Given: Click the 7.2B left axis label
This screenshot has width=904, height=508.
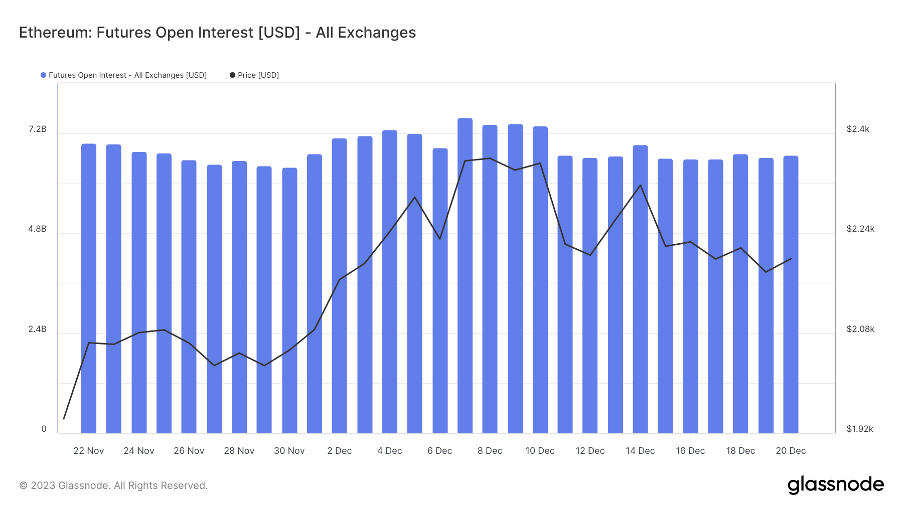Looking at the screenshot, I should (x=37, y=130).
